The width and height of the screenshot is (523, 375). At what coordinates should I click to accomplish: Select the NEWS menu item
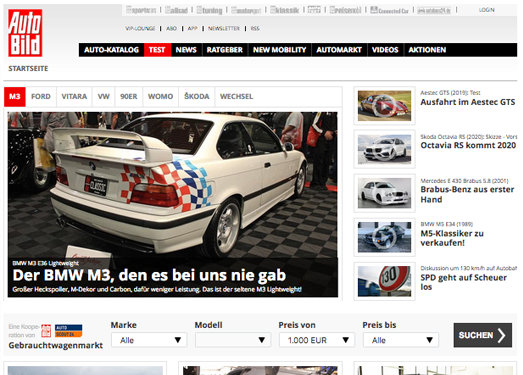(186, 50)
